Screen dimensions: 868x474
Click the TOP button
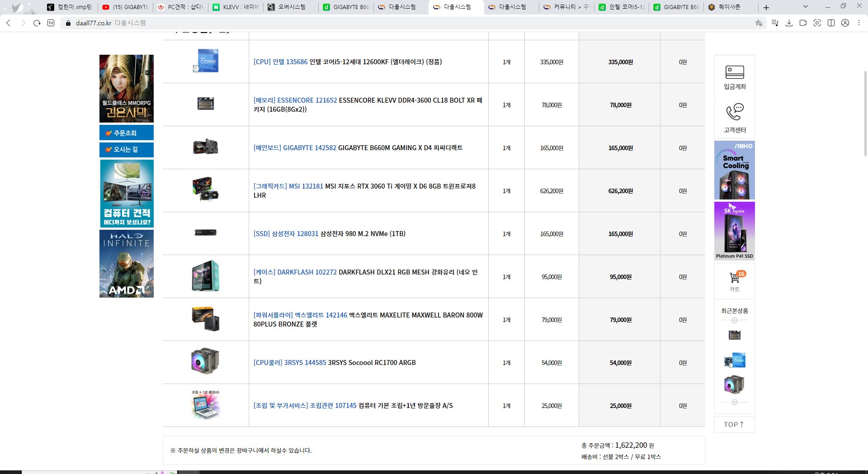pos(734,424)
